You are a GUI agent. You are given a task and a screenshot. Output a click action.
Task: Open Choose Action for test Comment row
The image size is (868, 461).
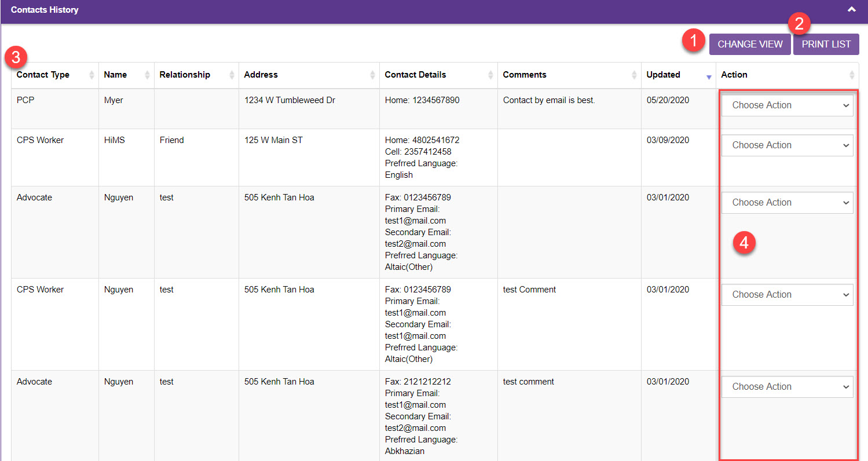tap(787, 295)
